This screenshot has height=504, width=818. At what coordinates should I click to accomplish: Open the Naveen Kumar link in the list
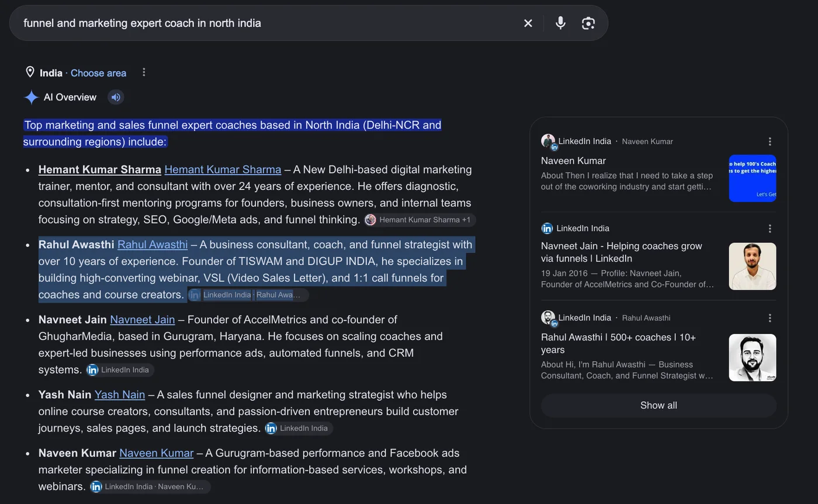tap(156, 453)
